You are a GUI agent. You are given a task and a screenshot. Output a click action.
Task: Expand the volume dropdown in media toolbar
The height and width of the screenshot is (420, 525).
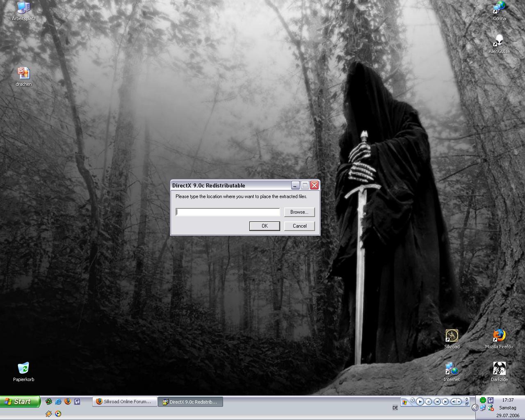tap(459, 402)
